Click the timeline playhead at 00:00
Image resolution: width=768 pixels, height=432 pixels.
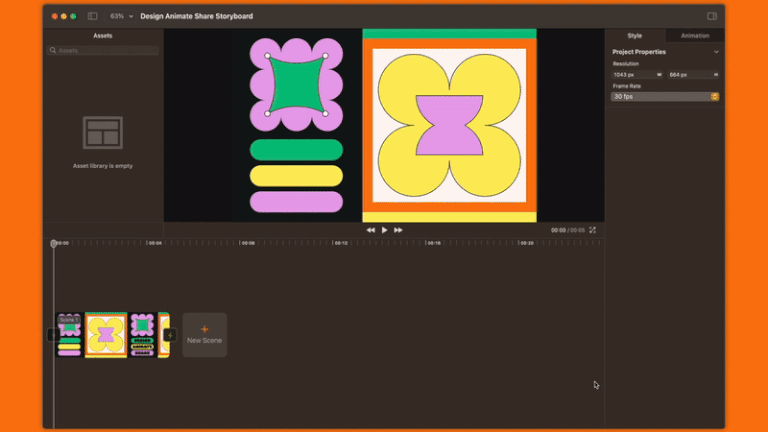53,243
